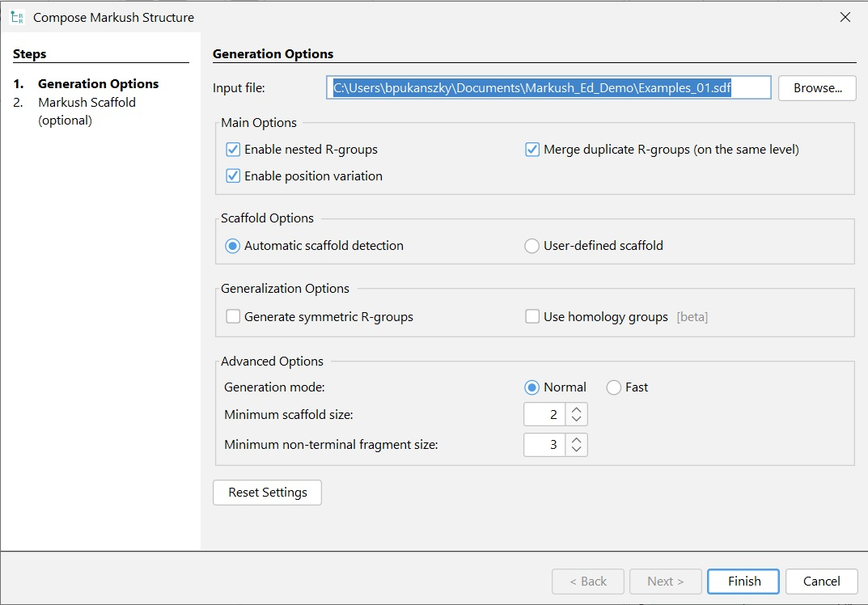
Task: Close the Compose Markush Structure dialog
Action: click(x=845, y=17)
